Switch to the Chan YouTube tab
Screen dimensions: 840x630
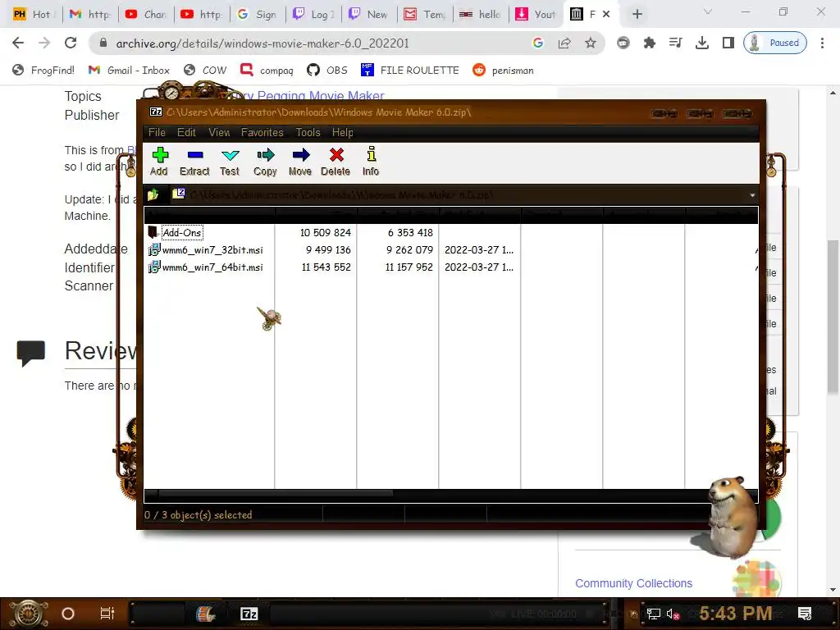click(x=145, y=15)
